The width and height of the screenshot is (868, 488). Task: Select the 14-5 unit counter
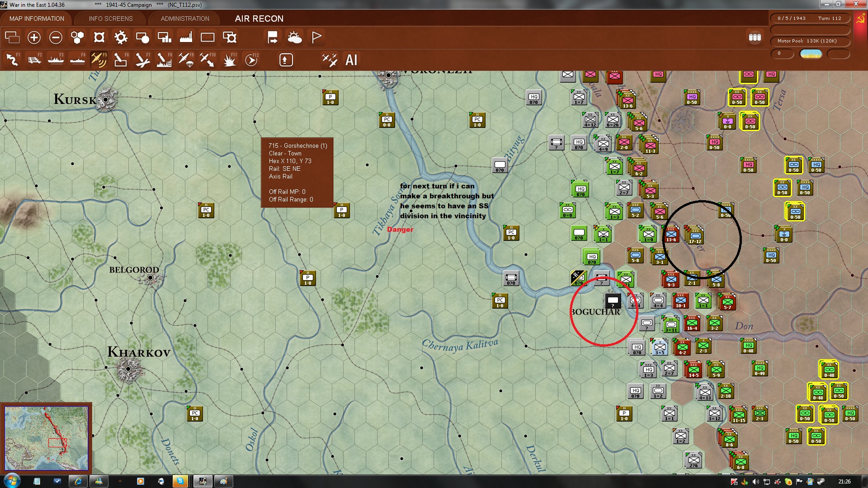693,370
